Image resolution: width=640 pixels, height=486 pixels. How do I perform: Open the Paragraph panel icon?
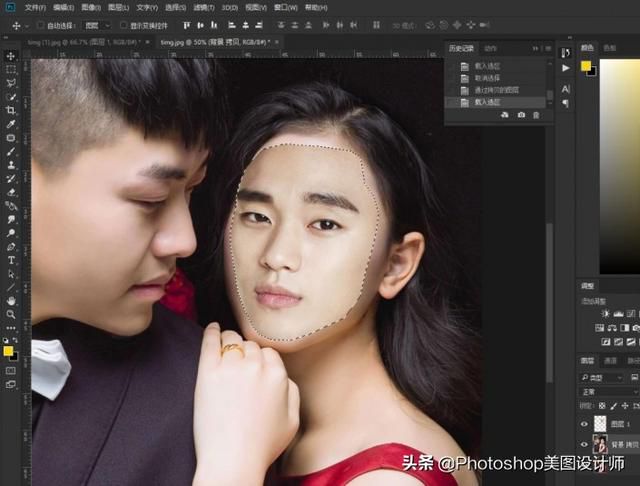point(565,103)
